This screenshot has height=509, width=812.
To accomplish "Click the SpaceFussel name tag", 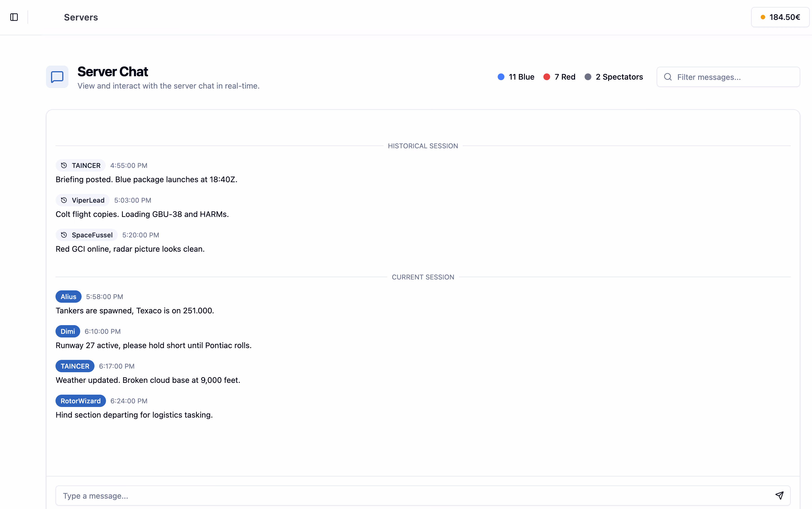I will point(87,235).
